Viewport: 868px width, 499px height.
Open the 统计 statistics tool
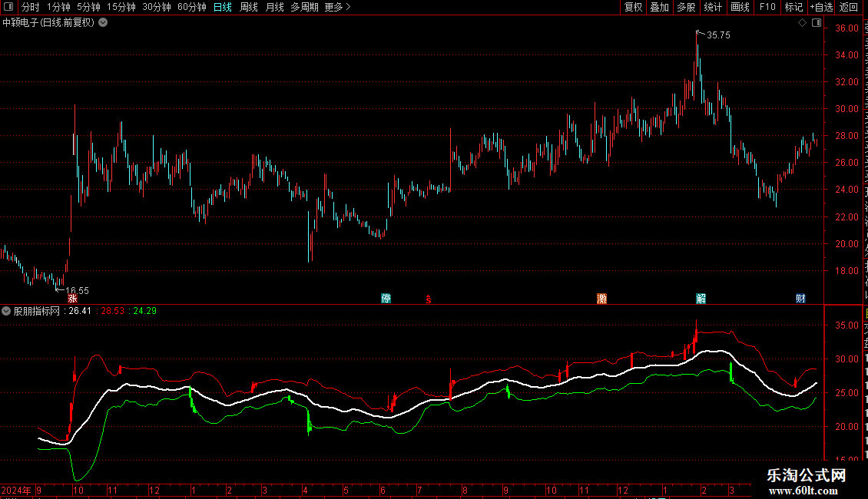tap(713, 7)
